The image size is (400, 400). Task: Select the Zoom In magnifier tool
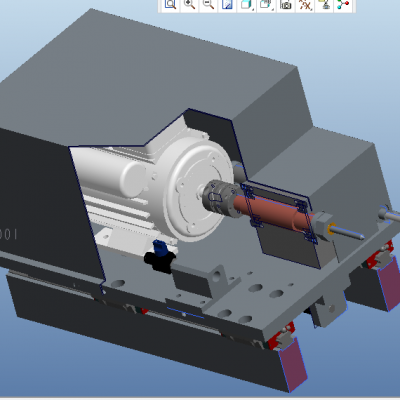point(189,4)
